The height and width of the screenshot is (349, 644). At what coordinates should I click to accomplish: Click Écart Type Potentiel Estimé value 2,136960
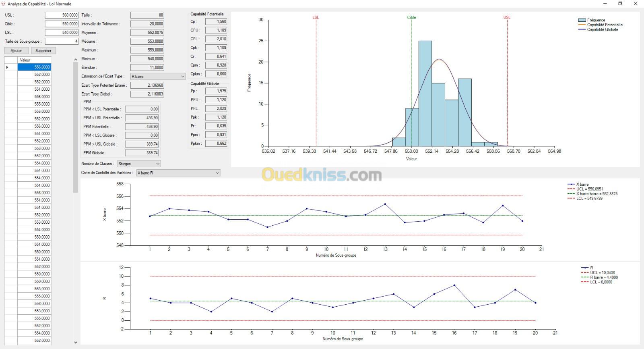click(147, 85)
